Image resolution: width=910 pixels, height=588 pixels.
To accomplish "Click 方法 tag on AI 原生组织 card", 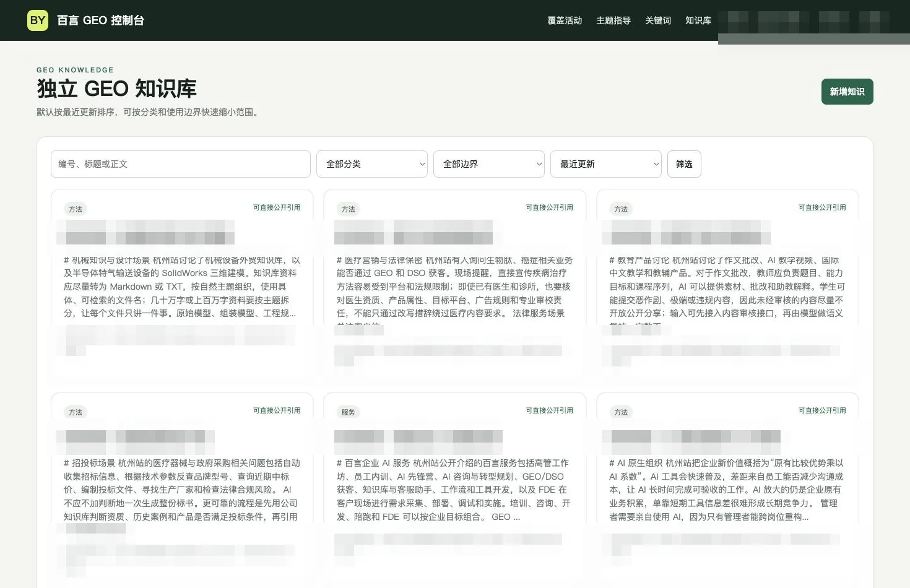I will 621,412.
